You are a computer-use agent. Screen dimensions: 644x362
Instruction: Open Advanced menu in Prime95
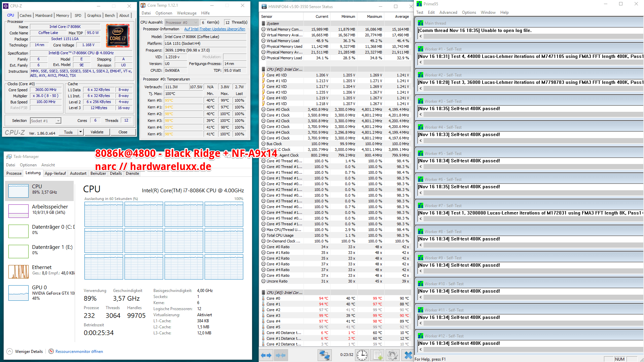pyautogui.click(x=448, y=12)
